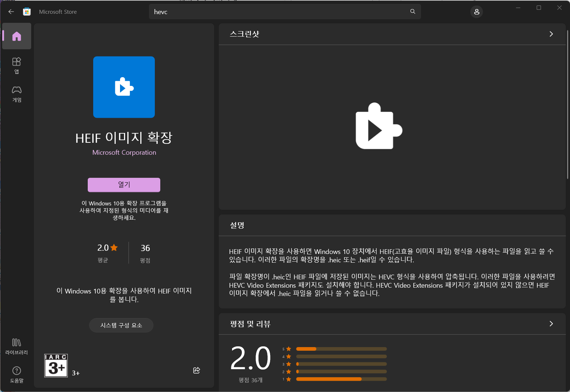
Task: Expand the 스크린샷 section chevron
Action: 551,34
